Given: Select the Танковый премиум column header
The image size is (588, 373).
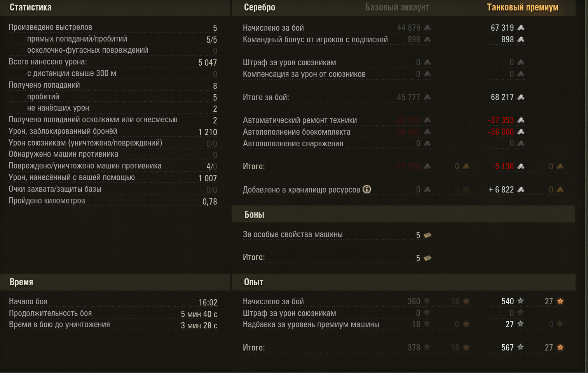Looking at the screenshot, I should point(522,7).
